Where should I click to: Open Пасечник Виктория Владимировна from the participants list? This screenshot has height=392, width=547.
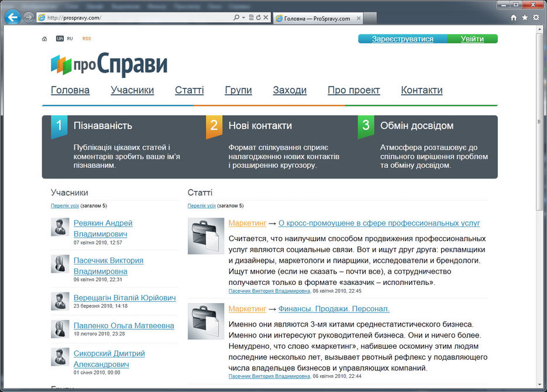tap(108, 266)
